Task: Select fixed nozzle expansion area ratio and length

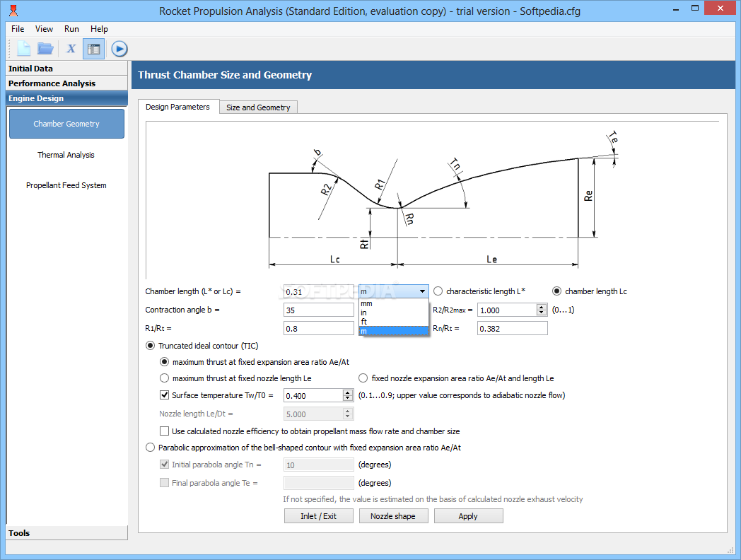Action: pos(363,378)
